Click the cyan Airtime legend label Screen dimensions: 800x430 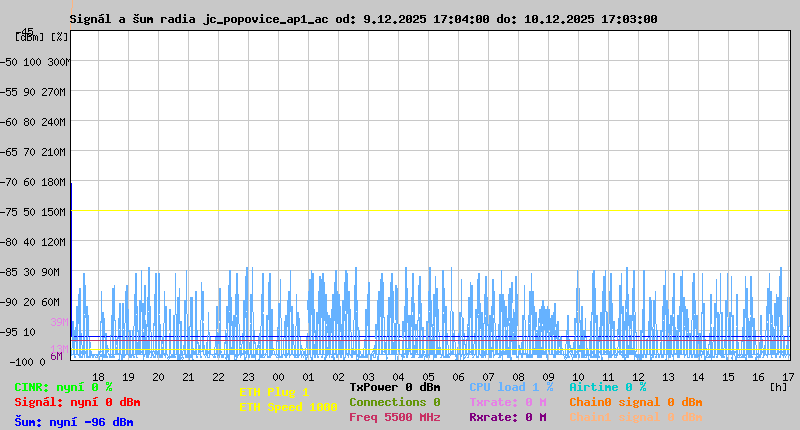[608, 387]
